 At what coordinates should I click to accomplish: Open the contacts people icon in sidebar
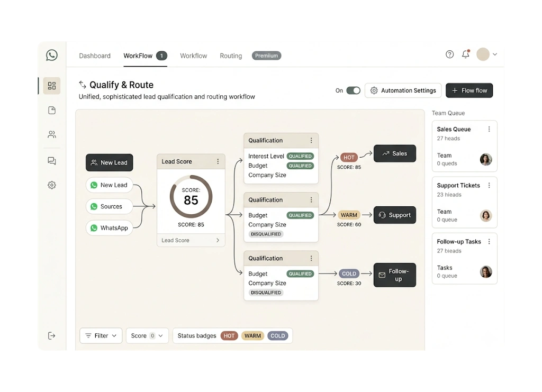click(x=52, y=134)
